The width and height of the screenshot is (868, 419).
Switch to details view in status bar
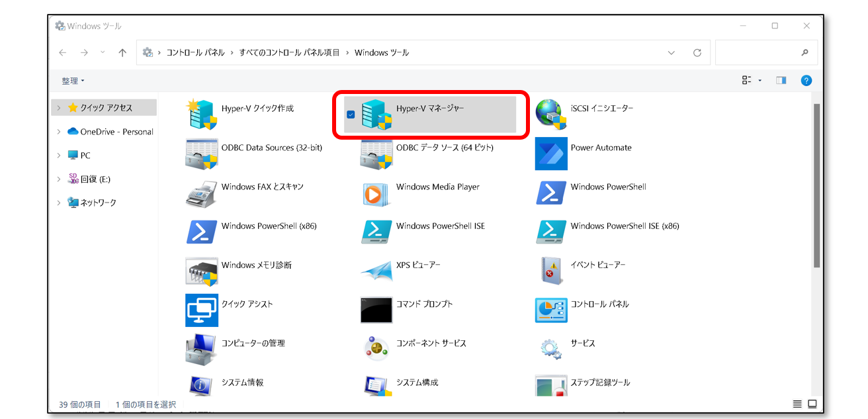click(797, 404)
